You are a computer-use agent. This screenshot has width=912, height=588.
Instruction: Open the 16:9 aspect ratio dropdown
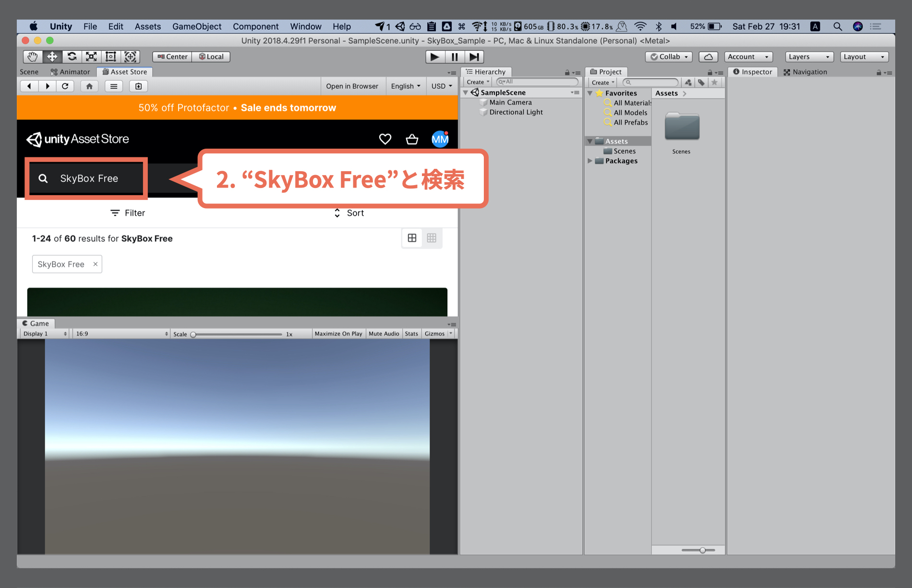click(x=122, y=334)
